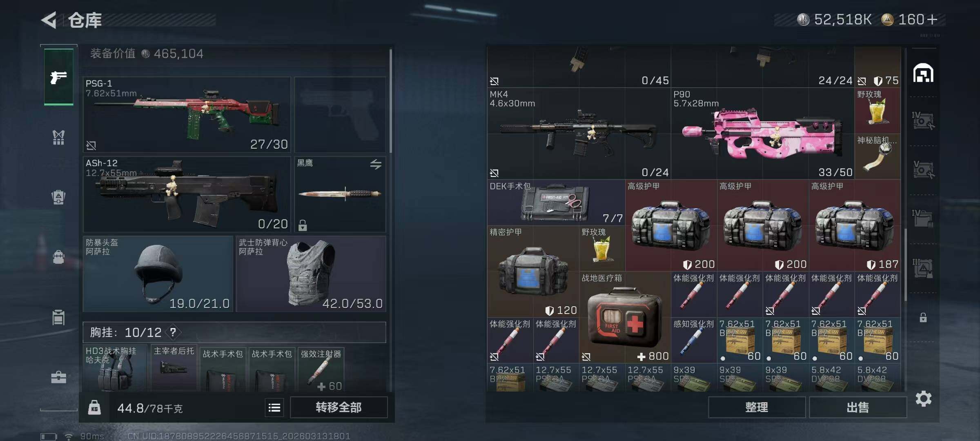This screenshot has height=441, width=980.
Task: Click the warehouse inventory scrollbar
Action: (x=906, y=265)
